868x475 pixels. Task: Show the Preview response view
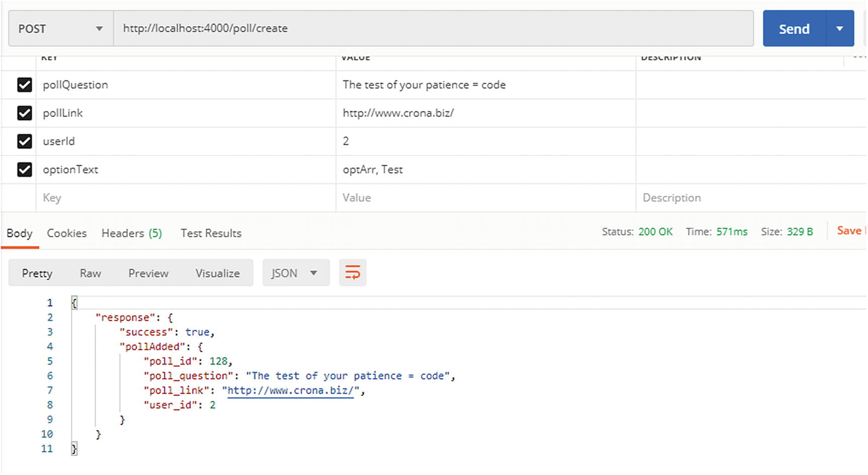pyautogui.click(x=148, y=273)
